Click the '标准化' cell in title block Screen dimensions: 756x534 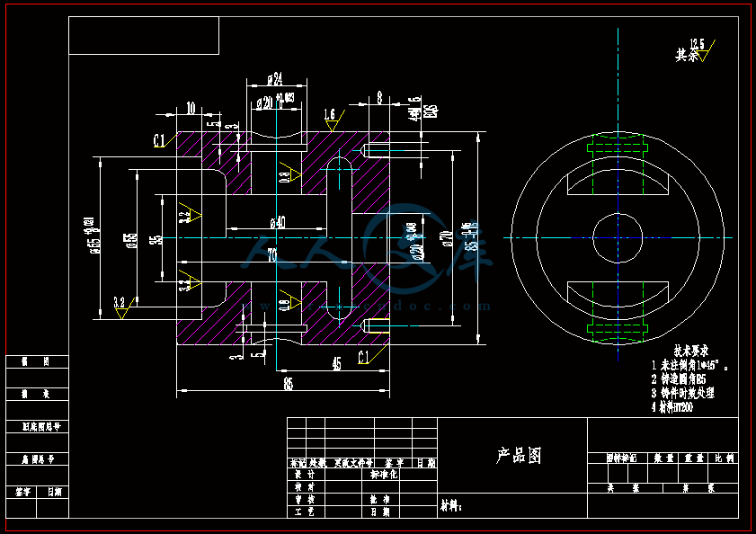click(x=383, y=475)
